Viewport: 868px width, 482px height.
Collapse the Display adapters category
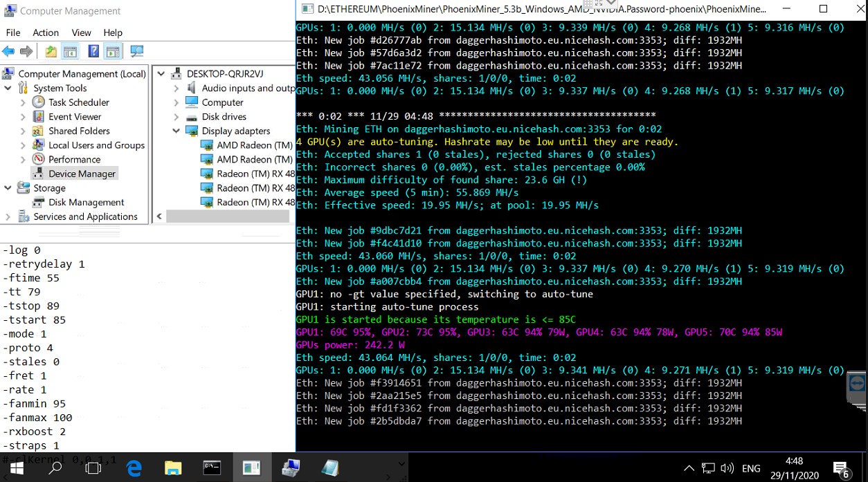pos(176,131)
